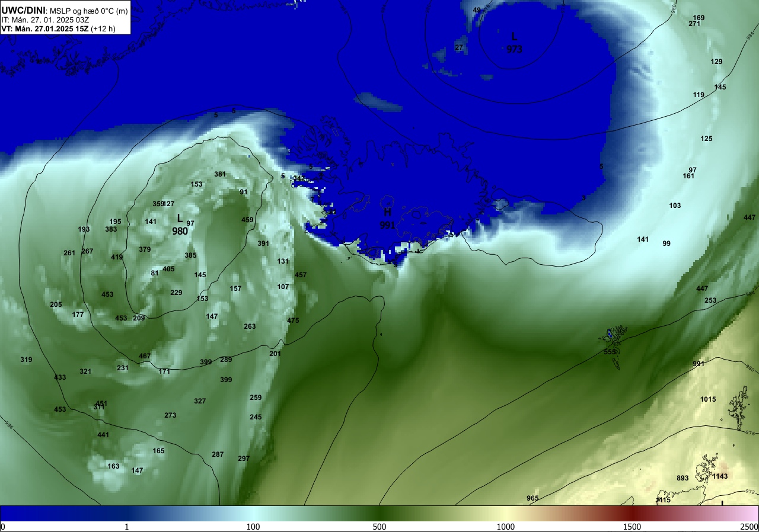Click the height value 475
759x532 pixels.
pos(293,320)
